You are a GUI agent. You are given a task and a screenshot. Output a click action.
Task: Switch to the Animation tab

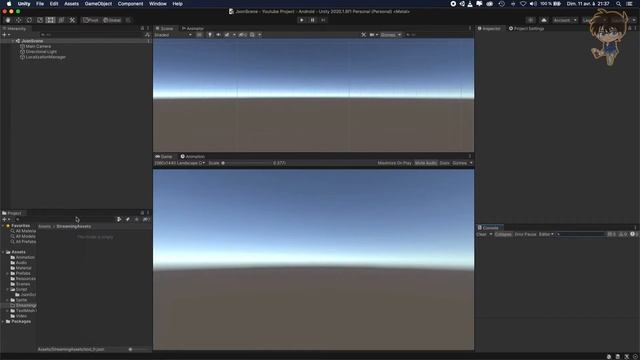[x=193, y=157]
